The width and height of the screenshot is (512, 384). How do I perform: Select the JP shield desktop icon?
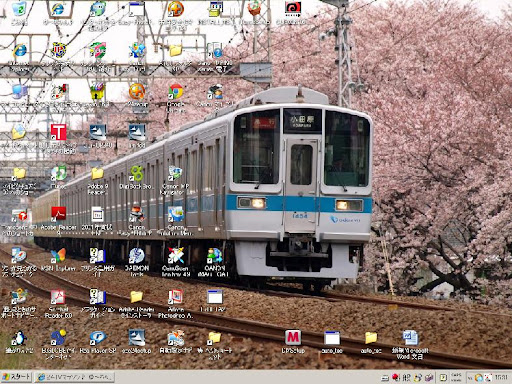[58, 50]
